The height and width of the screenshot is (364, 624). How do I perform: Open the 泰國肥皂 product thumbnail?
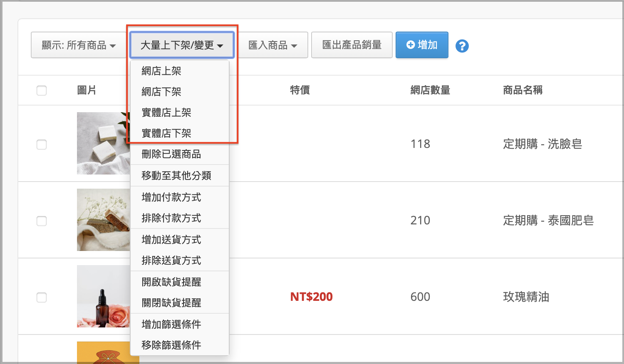(x=104, y=220)
